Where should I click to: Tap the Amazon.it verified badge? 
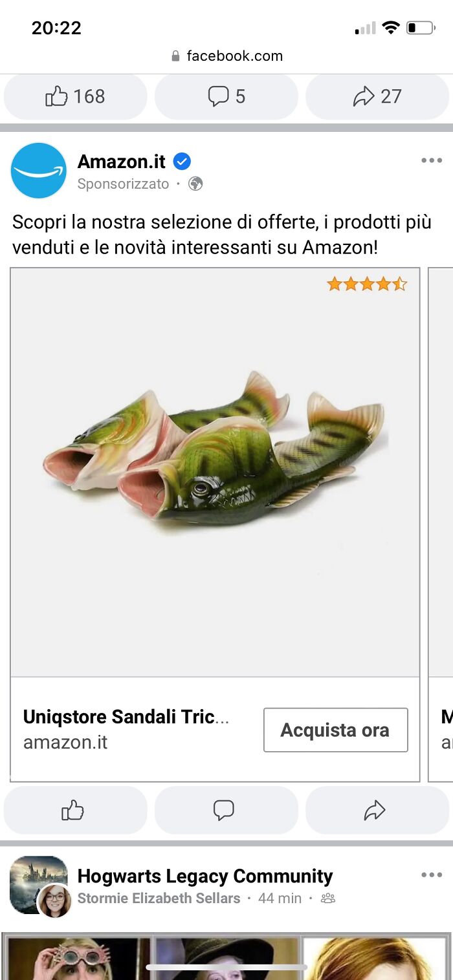182,162
